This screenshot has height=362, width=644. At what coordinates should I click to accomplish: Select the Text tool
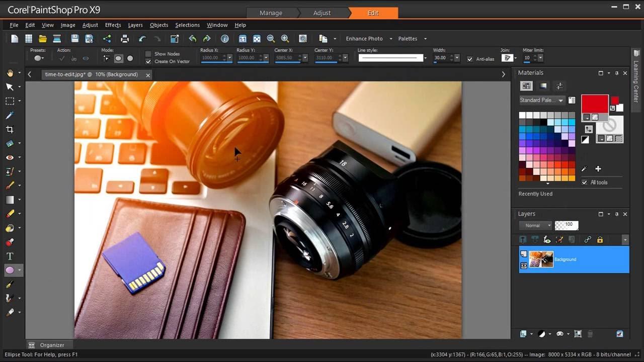(9, 256)
